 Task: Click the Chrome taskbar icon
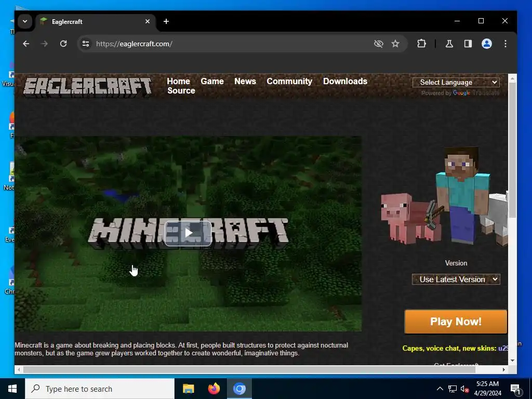point(239,389)
